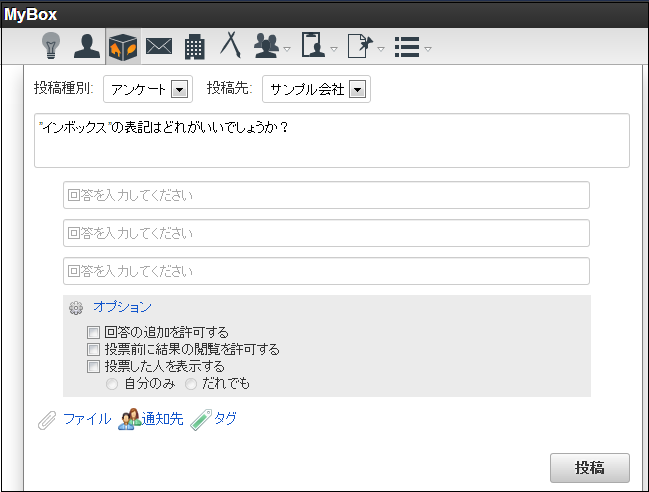Click the third 回答を入力してください field
Screen dimensions: 649x492
coord(326,271)
